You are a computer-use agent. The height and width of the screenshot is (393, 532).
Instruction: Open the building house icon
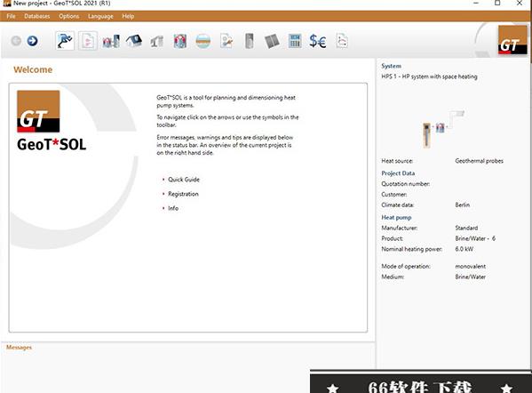tap(134, 41)
